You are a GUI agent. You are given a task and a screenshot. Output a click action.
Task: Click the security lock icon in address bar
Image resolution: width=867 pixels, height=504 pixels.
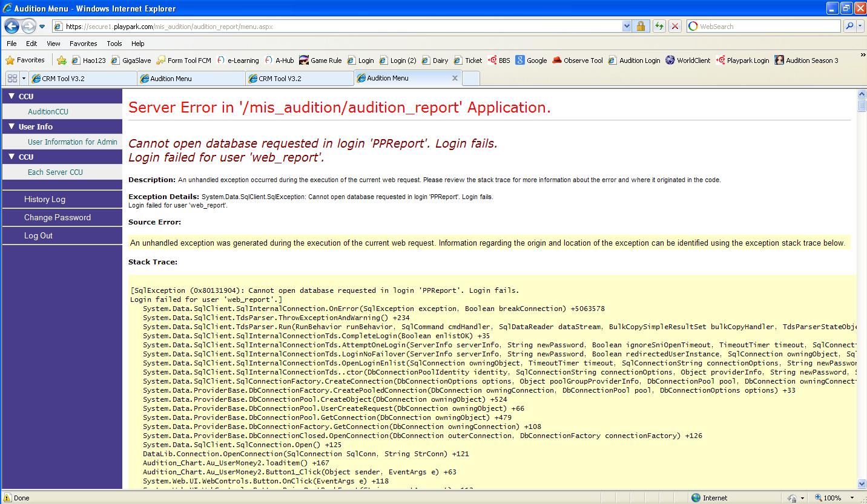click(x=641, y=26)
